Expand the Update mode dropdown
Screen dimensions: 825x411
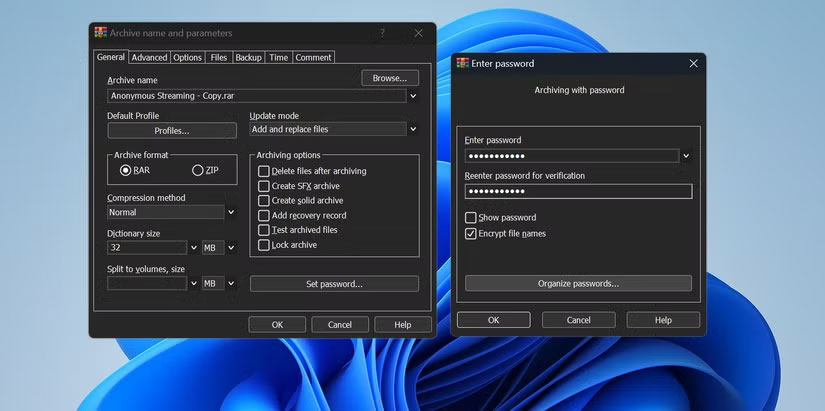coord(413,129)
